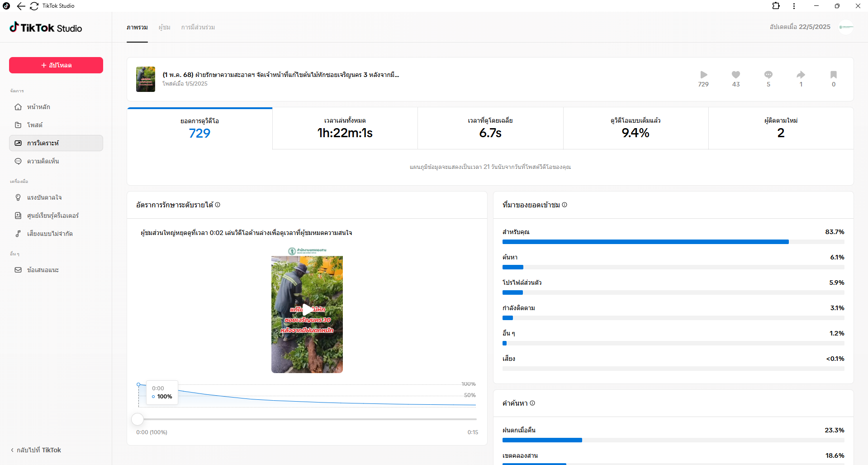Screen dimensions: 868x465
Task: Open the extensions puzzle icon
Action: pos(776,6)
